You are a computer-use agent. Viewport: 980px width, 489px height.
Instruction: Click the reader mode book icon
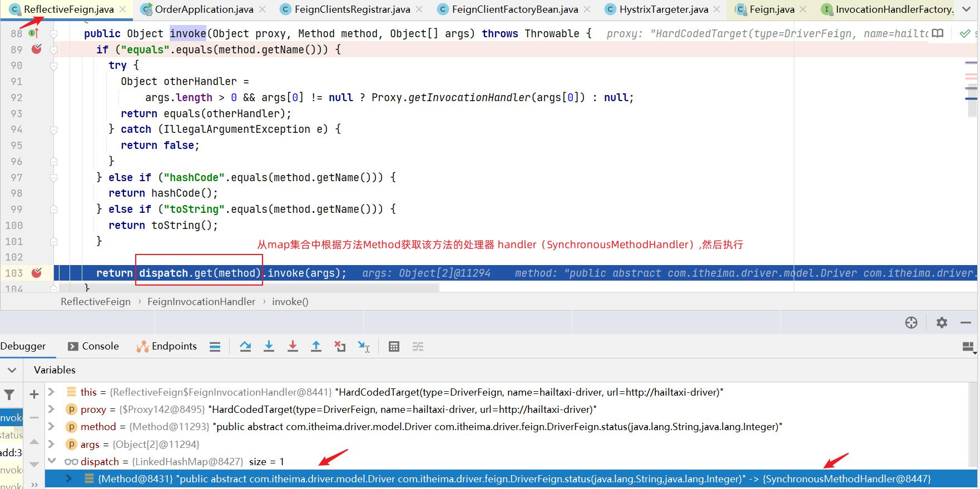coord(938,33)
